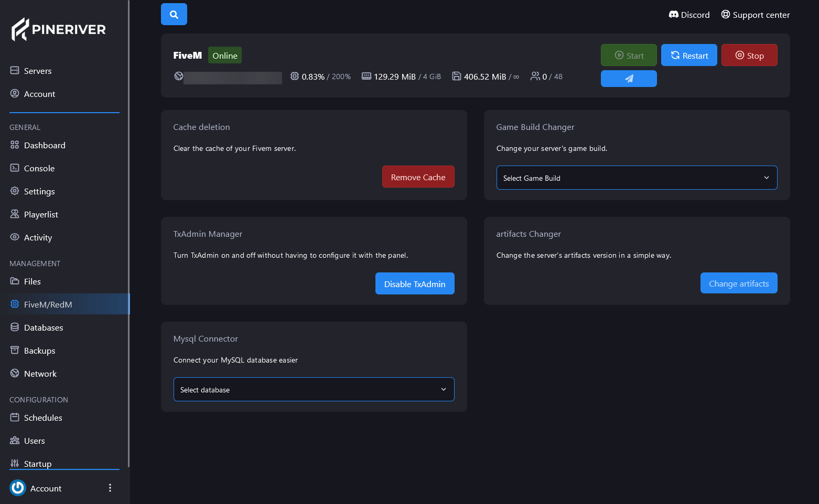The width and height of the screenshot is (819, 504).
Task: Click the blue search magnifier button
Action: (174, 14)
